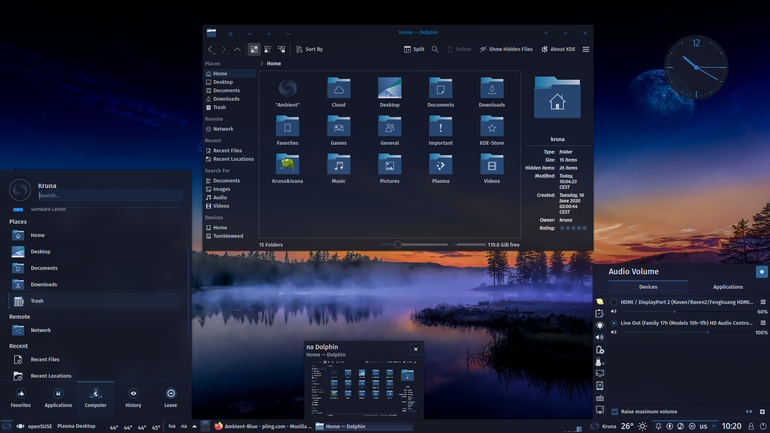Image resolution: width=770 pixels, height=433 pixels.
Task: Open Dolphin hamburger control menu
Action: click(x=586, y=49)
